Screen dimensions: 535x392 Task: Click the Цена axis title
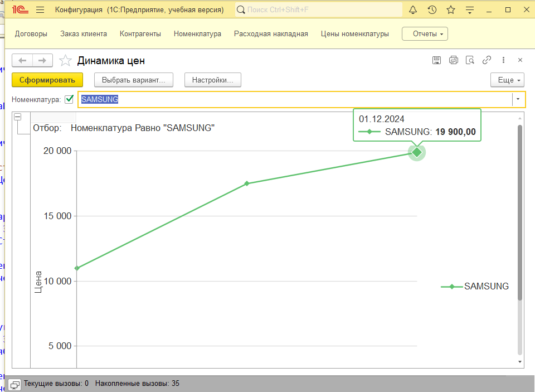click(x=38, y=282)
